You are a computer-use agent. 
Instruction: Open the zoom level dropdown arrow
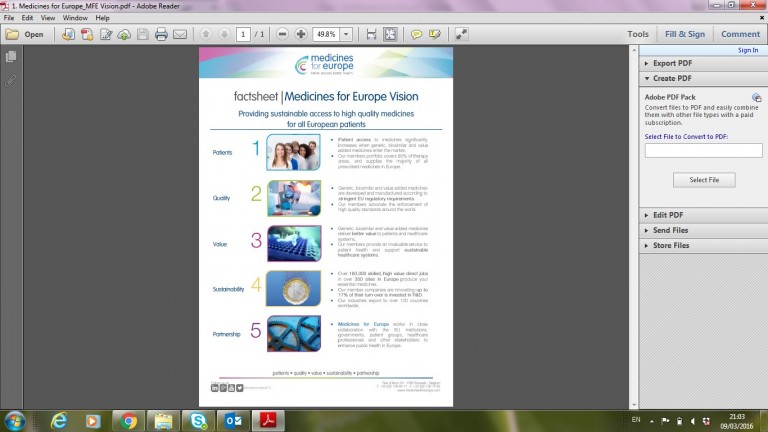tap(346, 34)
